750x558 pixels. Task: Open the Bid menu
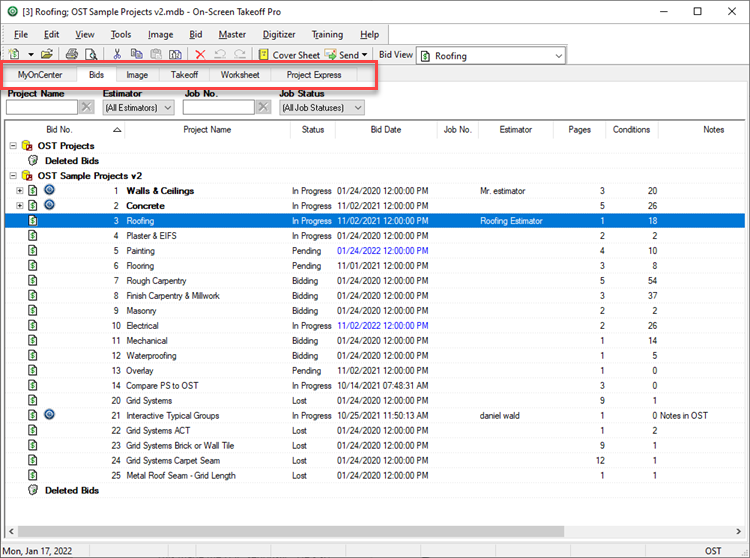point(196,34)
